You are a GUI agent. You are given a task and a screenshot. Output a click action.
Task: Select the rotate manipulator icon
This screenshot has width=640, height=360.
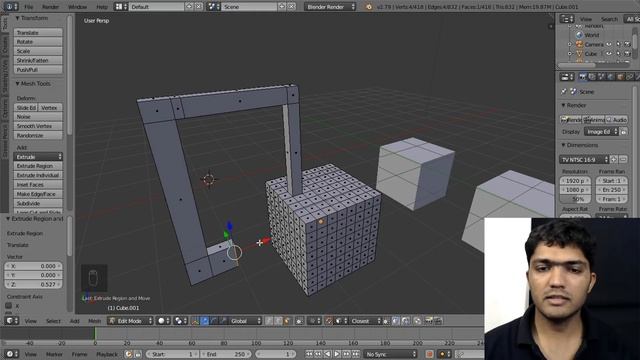(x=213, y=321)
